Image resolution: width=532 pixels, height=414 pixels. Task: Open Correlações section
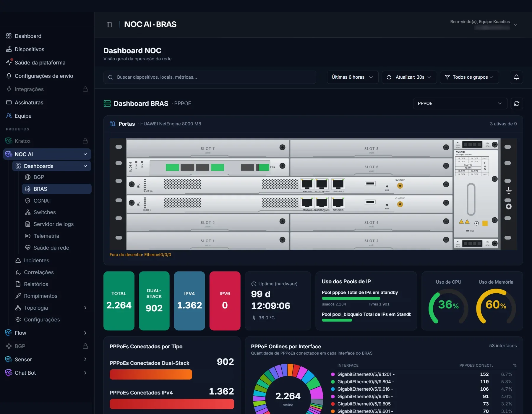(x=52, y=272)
